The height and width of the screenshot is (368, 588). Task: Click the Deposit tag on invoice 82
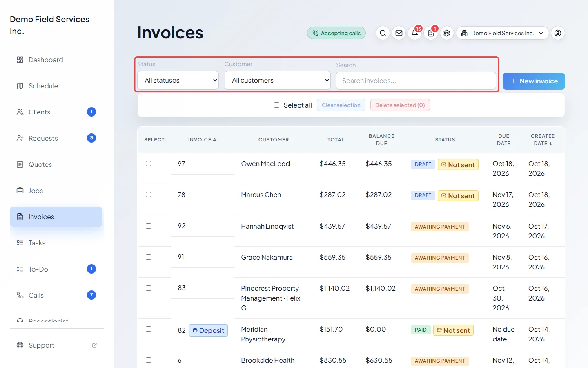coord(209,330)
